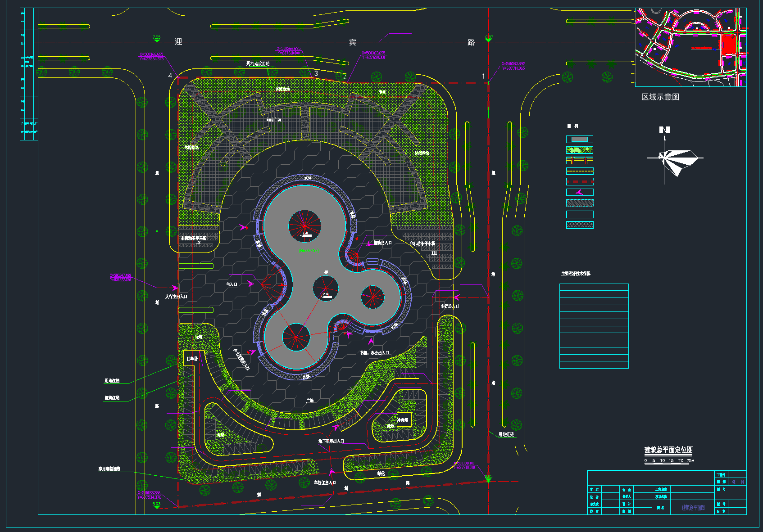Click the 工程号 cell in the title block
This screenshot has width=763, height=532.
coord(721,475)
